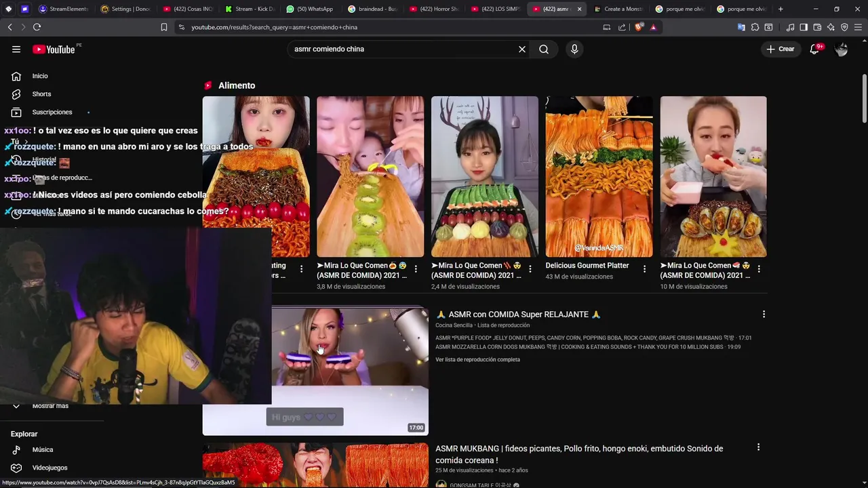Open options for 2,4 M views short
The height and width of the screenshot is (488, 868).
(530, 269)
